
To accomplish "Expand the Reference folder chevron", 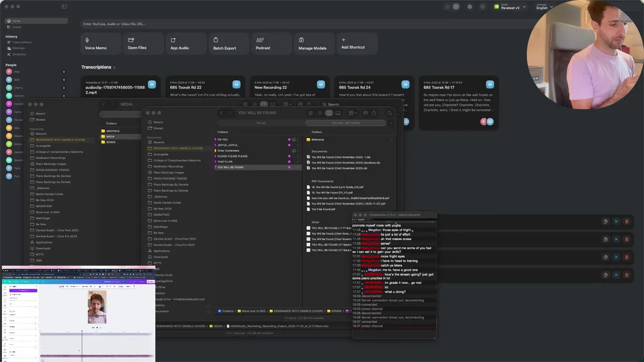I will tap(392, 140).
